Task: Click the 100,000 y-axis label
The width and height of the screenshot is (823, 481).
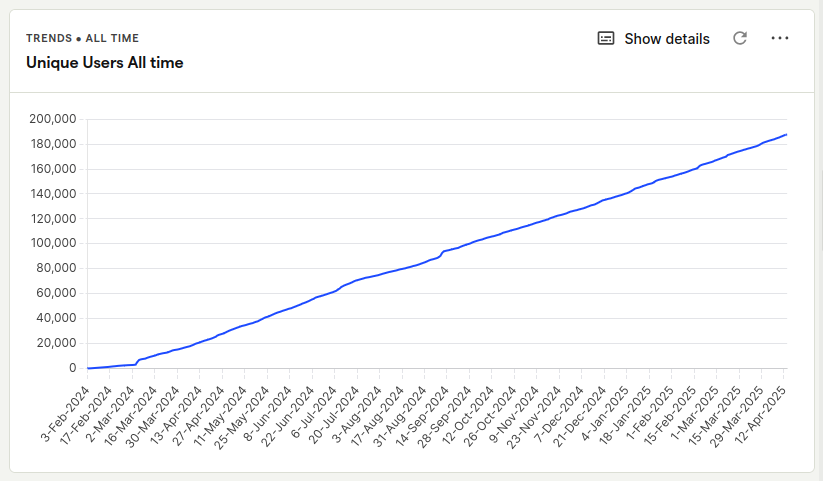Action: point(53,243)
